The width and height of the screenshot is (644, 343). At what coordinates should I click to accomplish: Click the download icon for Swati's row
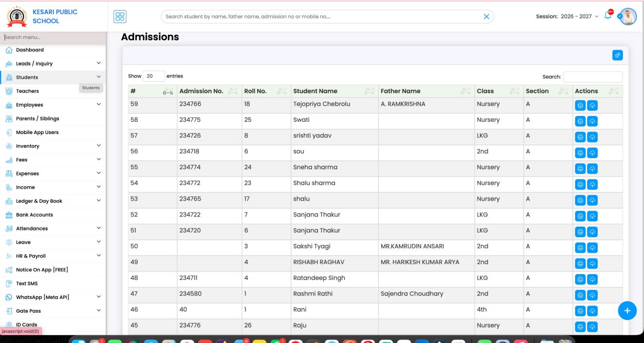(x=592, y=121)
